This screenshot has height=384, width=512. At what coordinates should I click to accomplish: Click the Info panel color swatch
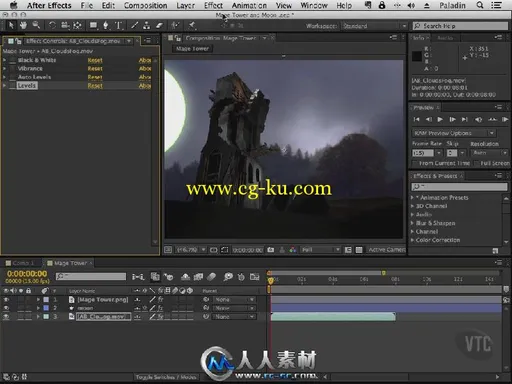click(417, 56)
